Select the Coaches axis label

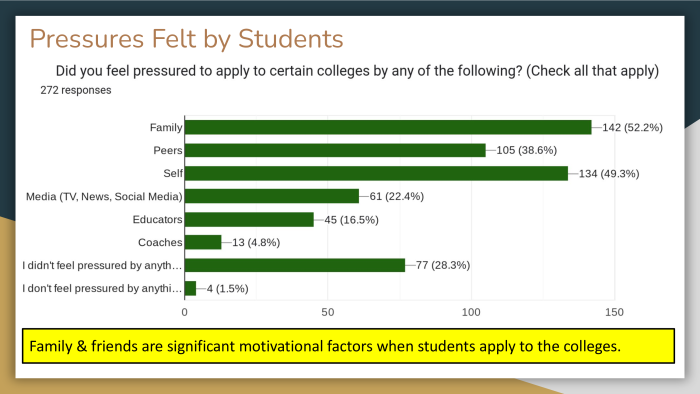pos(160,242)
